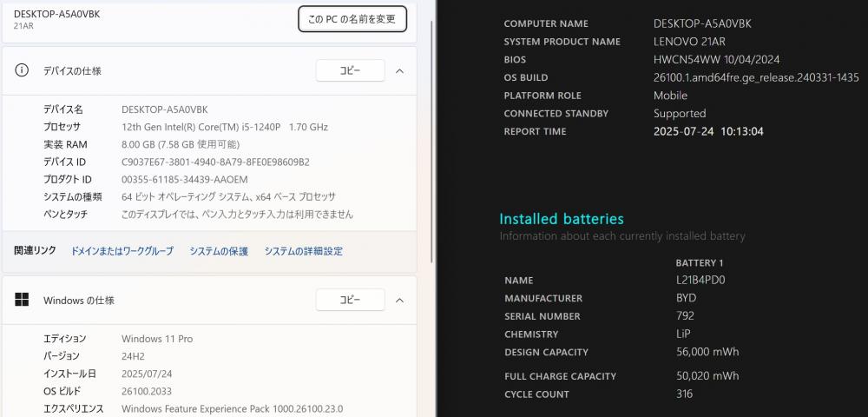The width and height of the screenshot is (868, 417).
Task: Click the Installed batteries heading
Action: click(562, 219)
